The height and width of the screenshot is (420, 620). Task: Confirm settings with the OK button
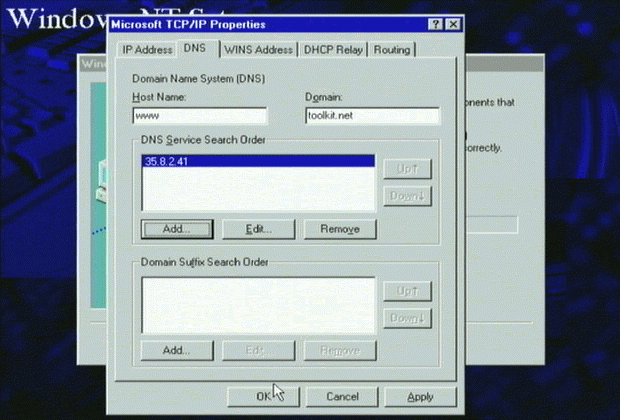pyautogui.click(x=263, y=397)
